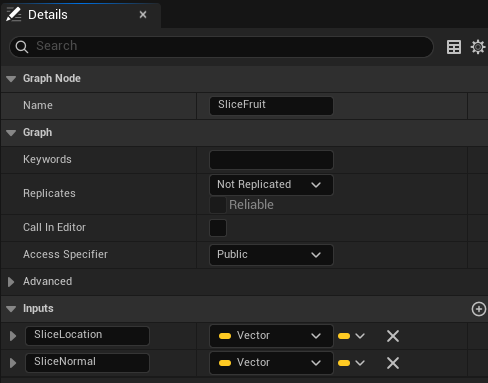Click the SliceFruit name field
This screenshot has height=383, width=488.
tap(271, 106)
